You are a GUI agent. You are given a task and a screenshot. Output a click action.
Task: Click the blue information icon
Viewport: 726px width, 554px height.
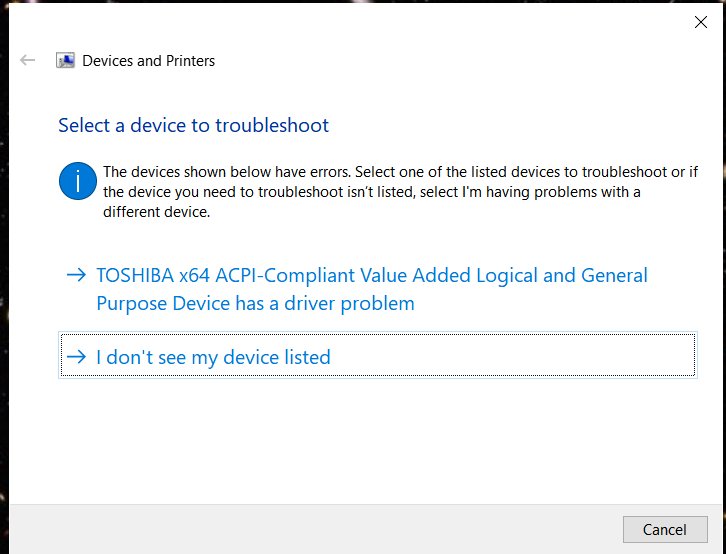point(78,181)
